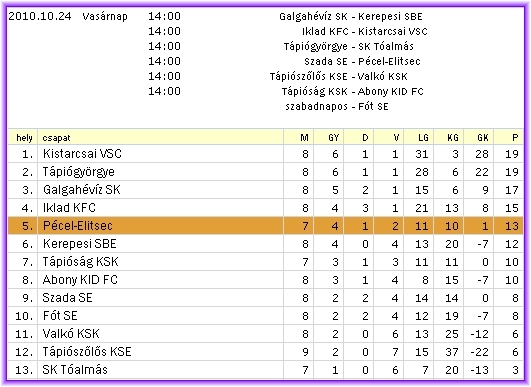Image resolution: width=531 pixels, height=387 pixels.
Task: Sort by the csapat team name header
Action: [x=56, y=138]
